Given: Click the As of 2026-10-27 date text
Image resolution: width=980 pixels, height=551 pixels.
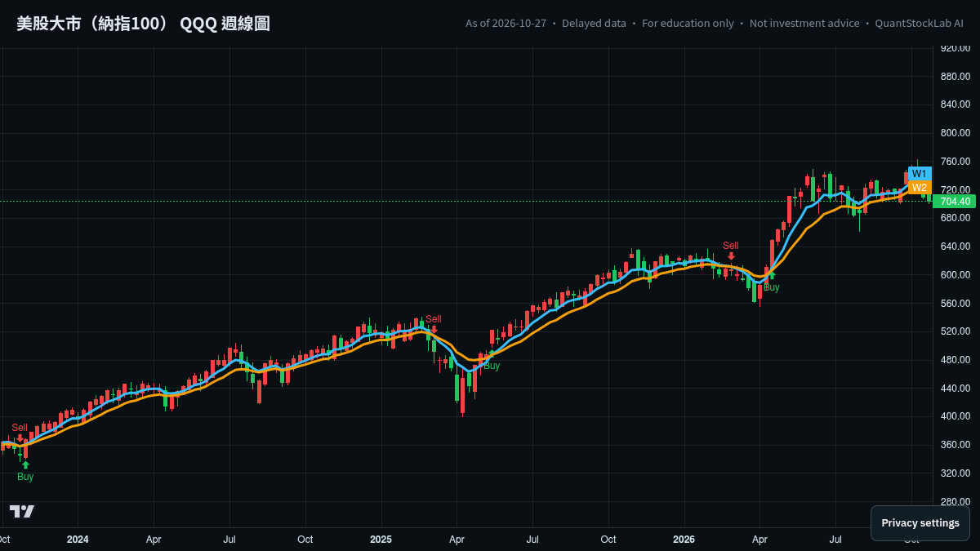Looking at the screenshot, I should [506, 24].
